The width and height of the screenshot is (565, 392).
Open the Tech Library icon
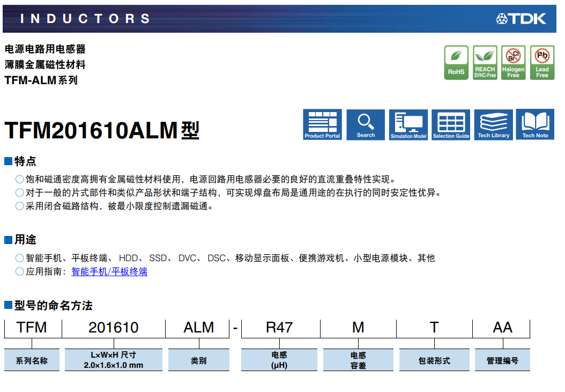click(493, 124)
